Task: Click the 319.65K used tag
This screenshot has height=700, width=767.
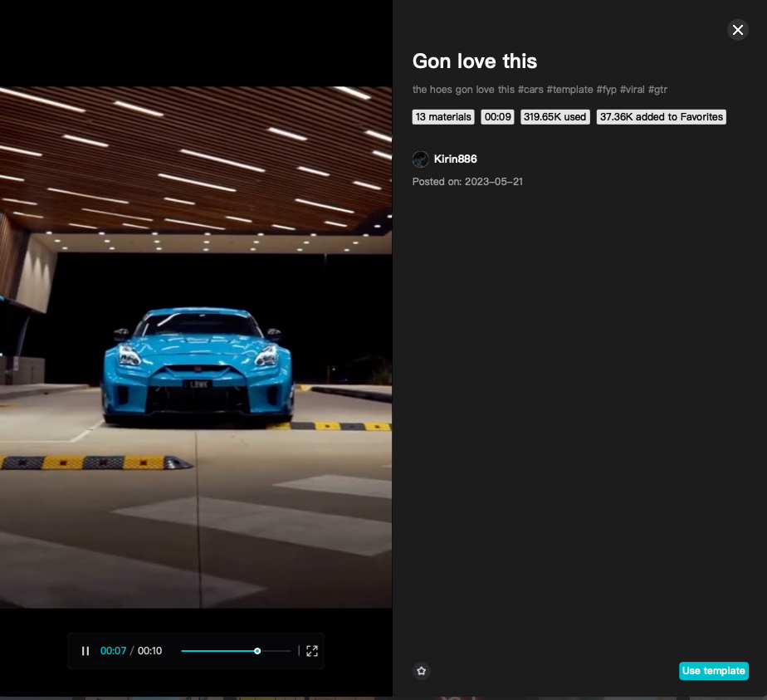Action: (x=555, y=117)
